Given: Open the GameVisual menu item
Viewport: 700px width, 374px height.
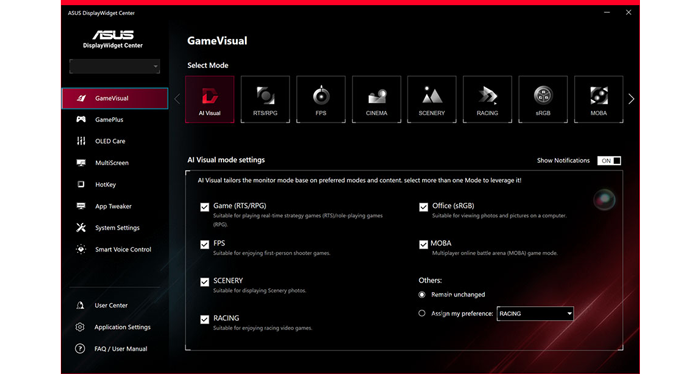Looking at the screenshot, I should pos(115,98).
